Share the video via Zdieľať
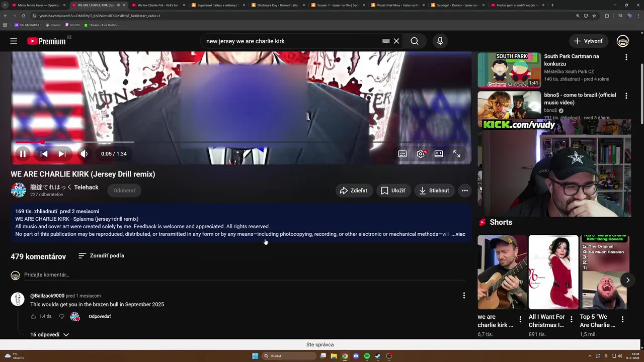This screenshot has width=644, height=362. [354, 191]
